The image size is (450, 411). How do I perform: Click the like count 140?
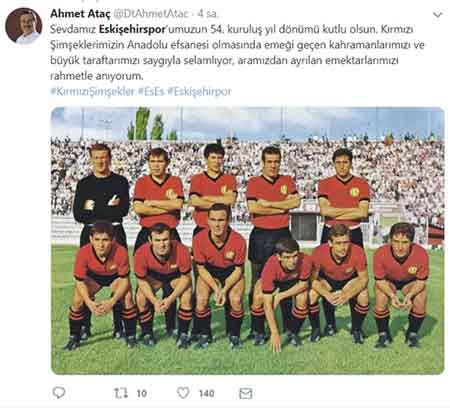(206, 393)
